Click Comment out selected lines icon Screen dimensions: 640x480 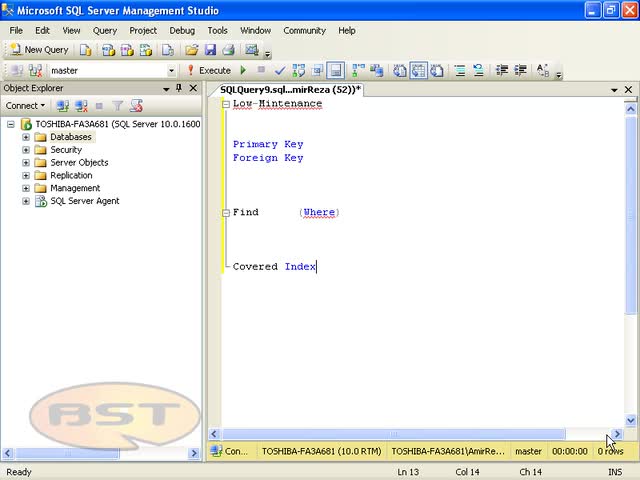click(460, 71)
